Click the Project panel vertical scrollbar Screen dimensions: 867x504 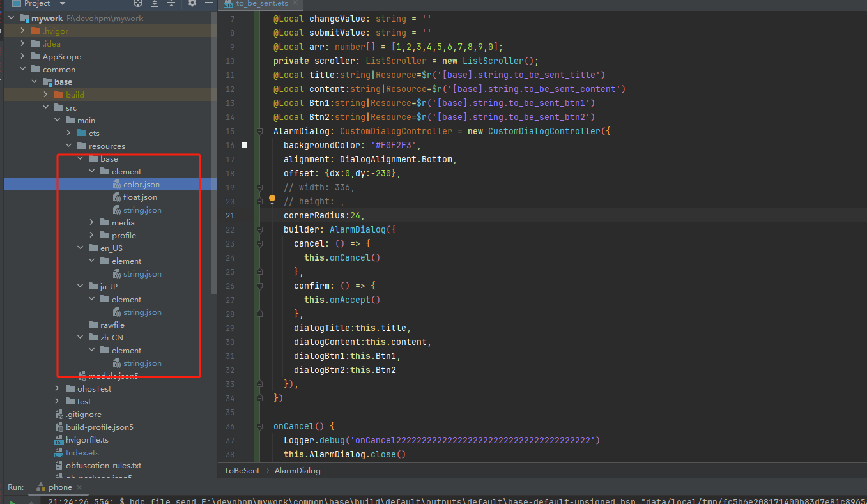coord(215,153)
